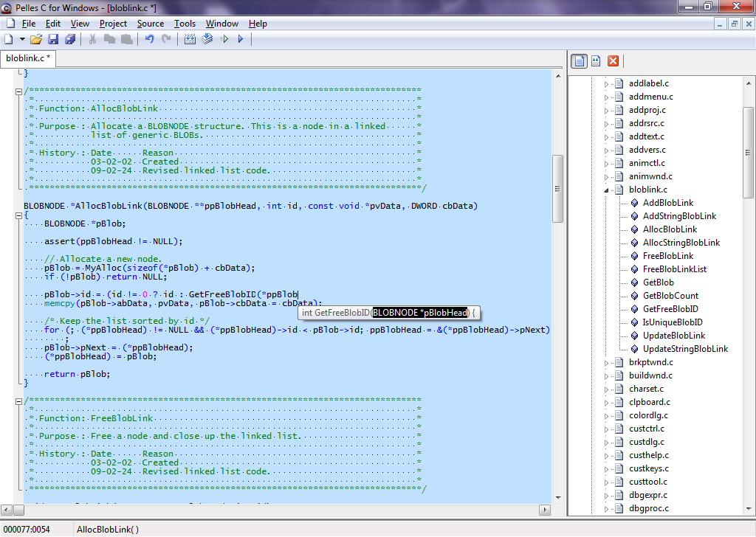Save the file using the floppy disk icon
The image size is (756, 537).
[53, 39]
